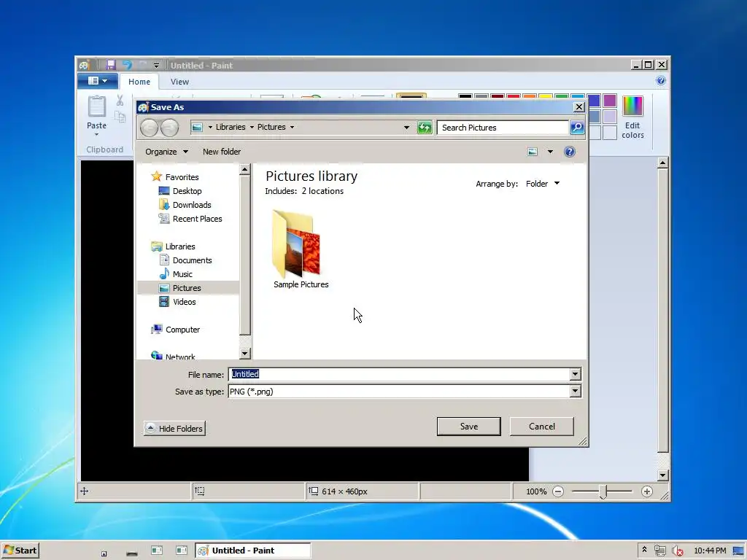Open the Paint application menu button
The height and width of the screenshot is (560, 747).
[x=97, y=81]
